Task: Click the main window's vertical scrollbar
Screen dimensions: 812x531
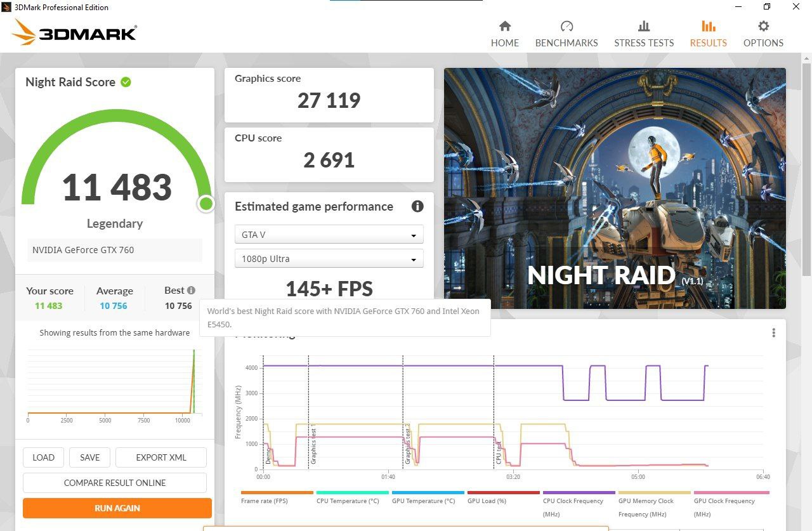Action: pos(806,168)
